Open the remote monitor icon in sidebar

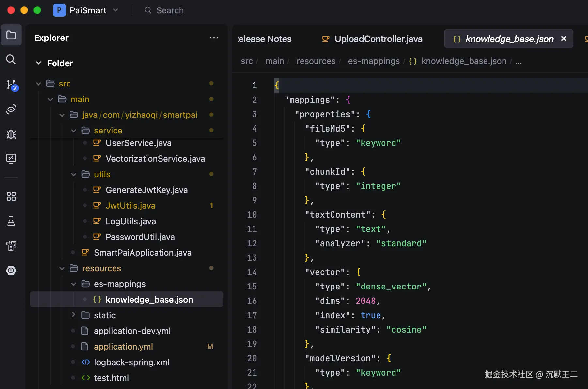(x=11, y=159)
